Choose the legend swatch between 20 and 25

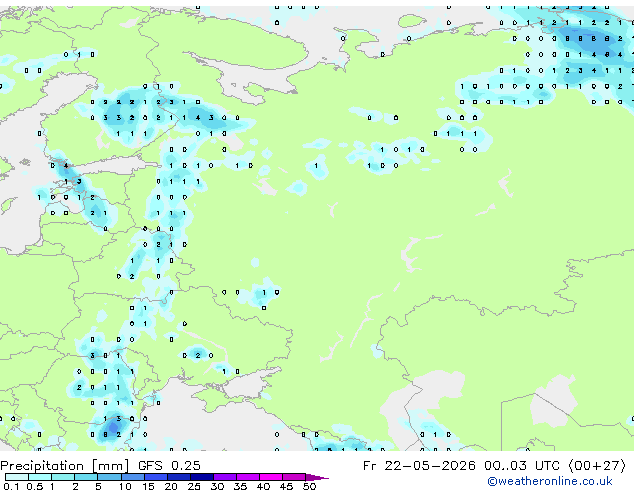[179, 477]
